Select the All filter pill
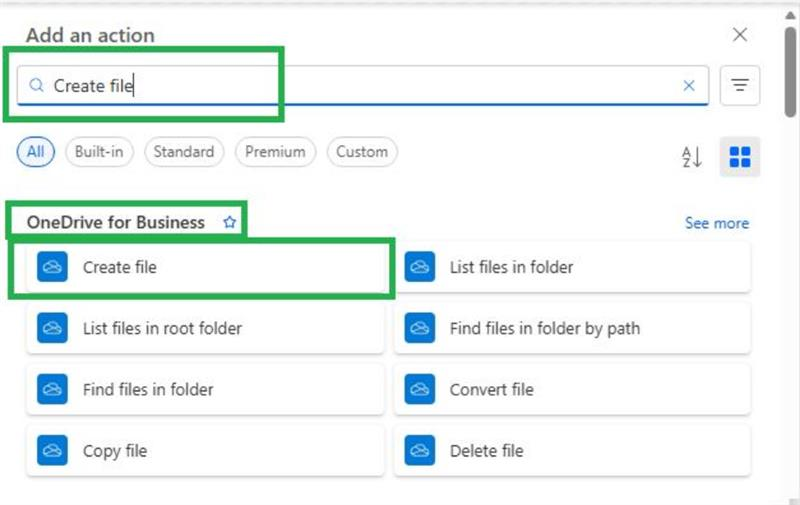This screenshot has height=505, width=800. click(x=35, y=152)
